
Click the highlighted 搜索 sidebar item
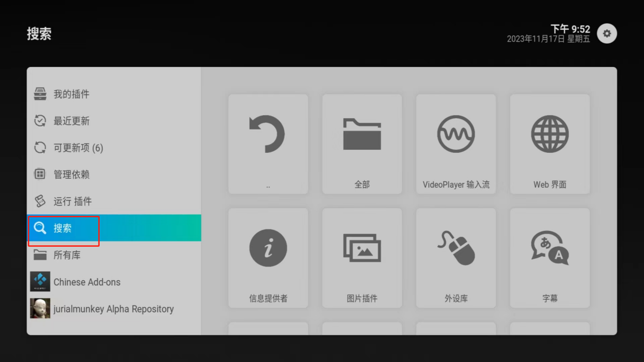(x=63, y=228)
